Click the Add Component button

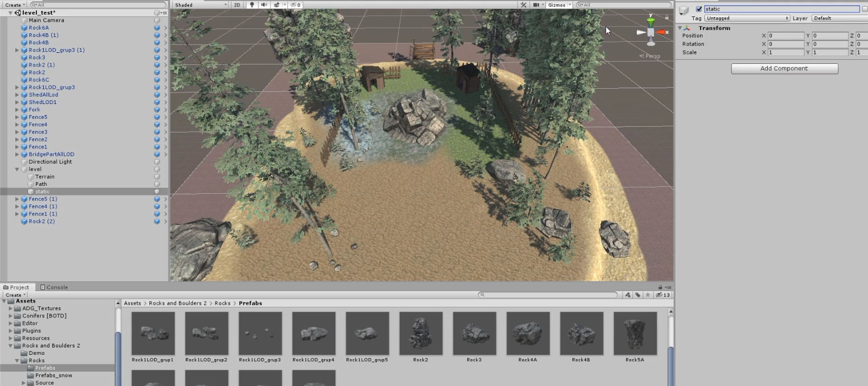click(x=785, y=69)
